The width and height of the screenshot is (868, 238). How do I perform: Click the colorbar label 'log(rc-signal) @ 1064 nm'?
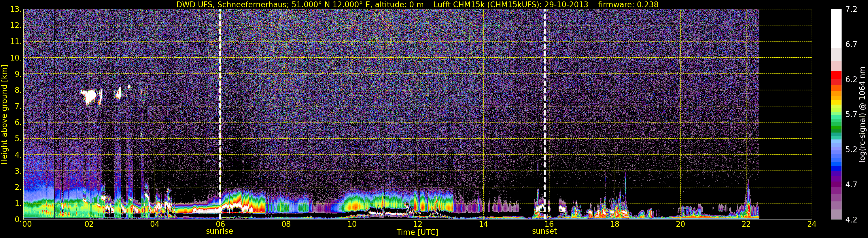click(x=862, y=114)
